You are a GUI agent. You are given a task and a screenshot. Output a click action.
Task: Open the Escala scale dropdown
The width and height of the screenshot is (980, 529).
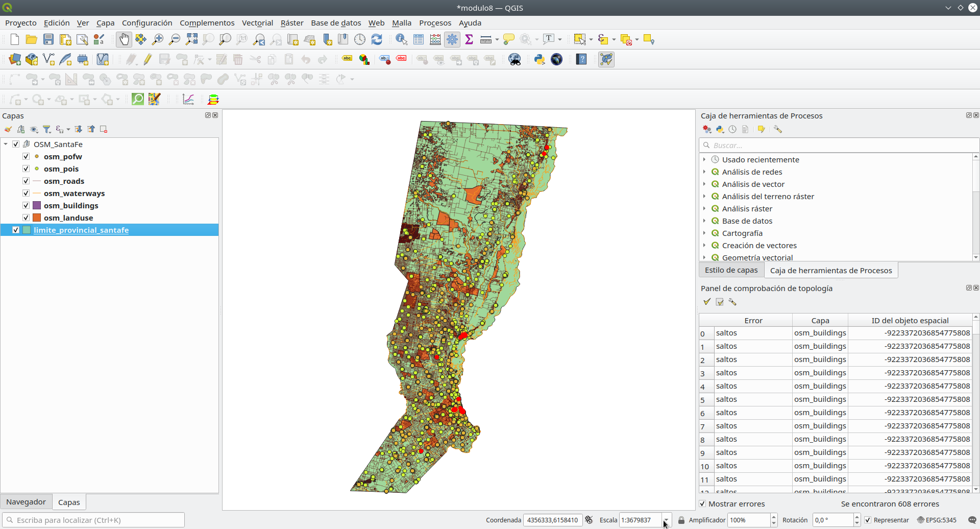click(666, 520)
